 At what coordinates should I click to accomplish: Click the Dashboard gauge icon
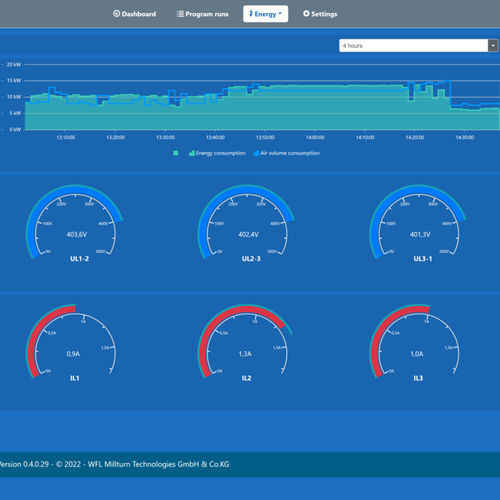pos(116,14)
